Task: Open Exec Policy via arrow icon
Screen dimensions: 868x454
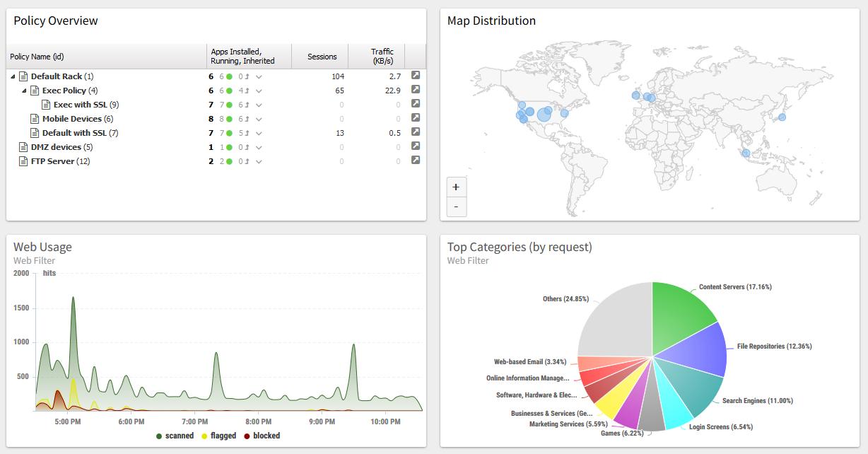Action: (416, 89)
